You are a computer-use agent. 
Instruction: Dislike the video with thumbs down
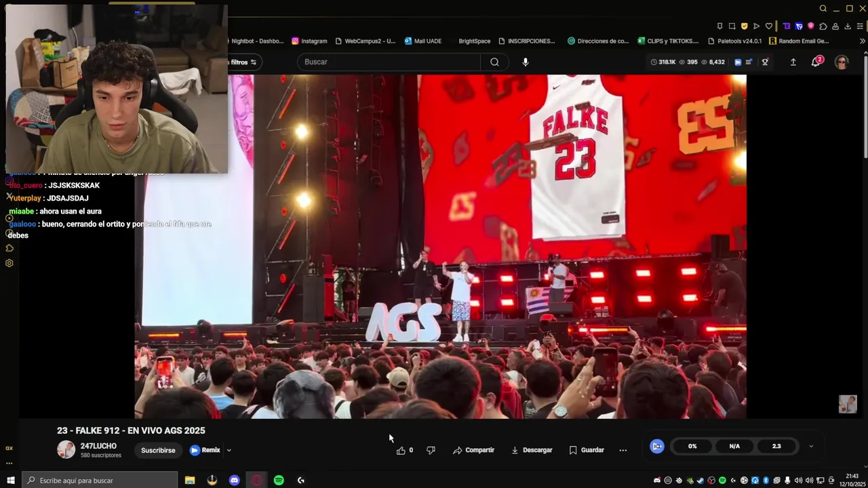(431, 450)
